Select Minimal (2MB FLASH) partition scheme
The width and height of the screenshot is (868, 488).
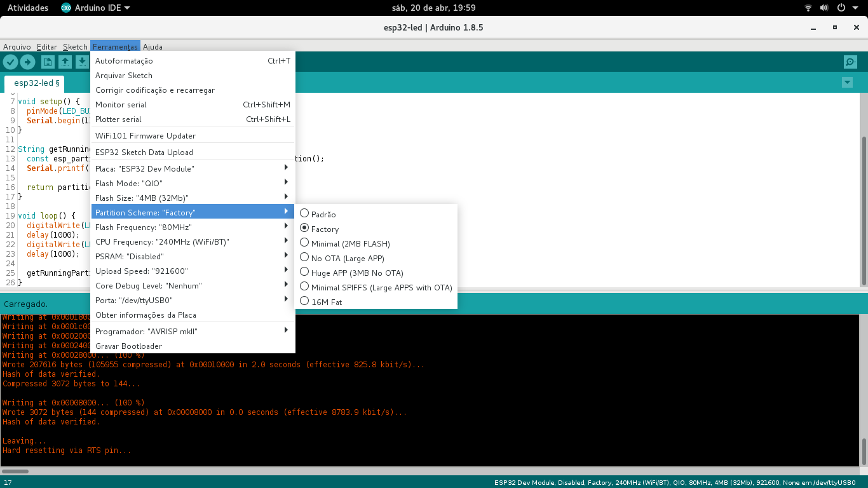click(376, 244)
